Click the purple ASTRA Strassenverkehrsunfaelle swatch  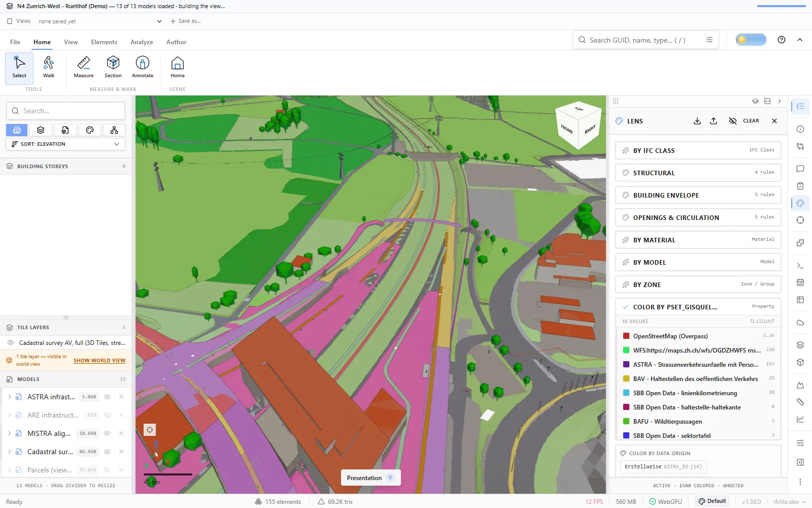pos(626,364)
